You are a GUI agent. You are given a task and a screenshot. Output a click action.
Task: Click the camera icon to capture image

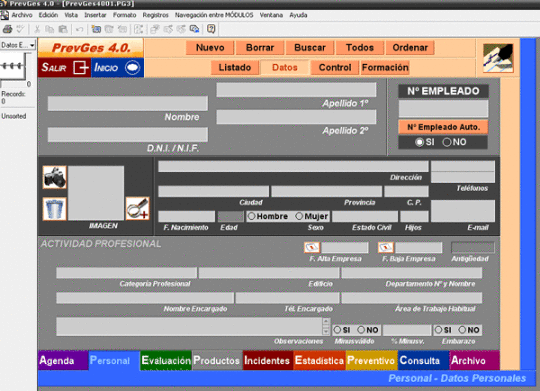(x=54, y=177)
